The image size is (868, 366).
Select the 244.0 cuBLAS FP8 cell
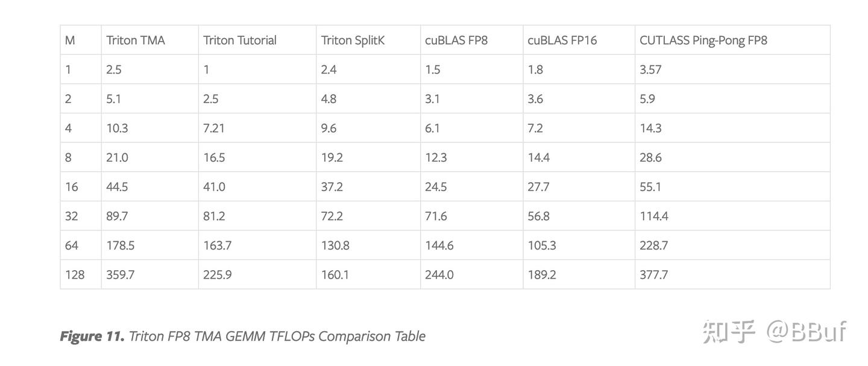439,275
